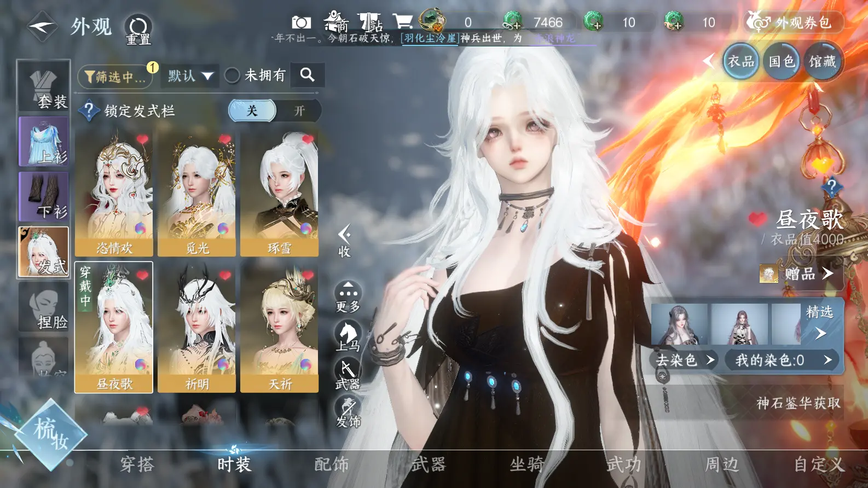Open the 馆藏 round button
Image resolution: width=868 pixels, height=488 pixels.
tap(823, 61)
